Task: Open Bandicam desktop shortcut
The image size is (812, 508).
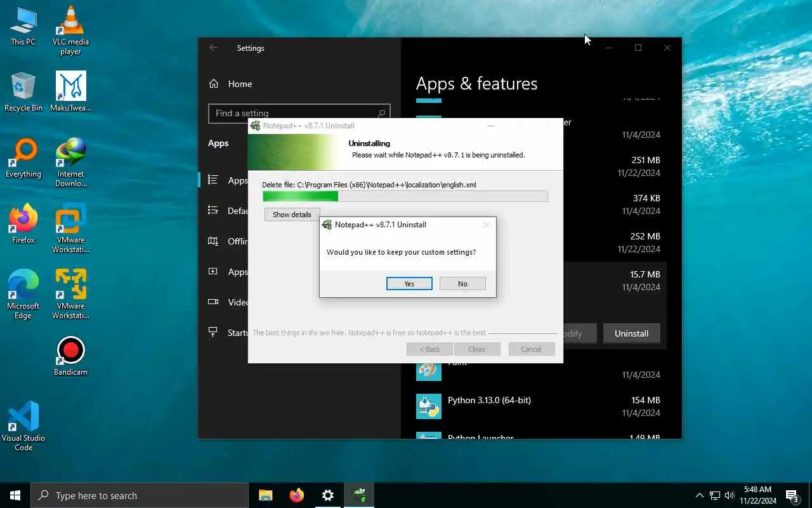Action: tap(70, 357)
